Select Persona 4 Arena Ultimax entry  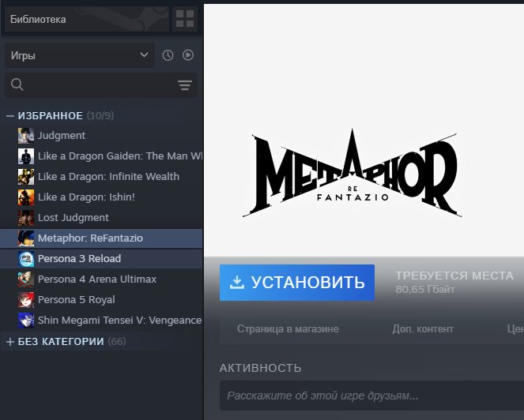101,279
